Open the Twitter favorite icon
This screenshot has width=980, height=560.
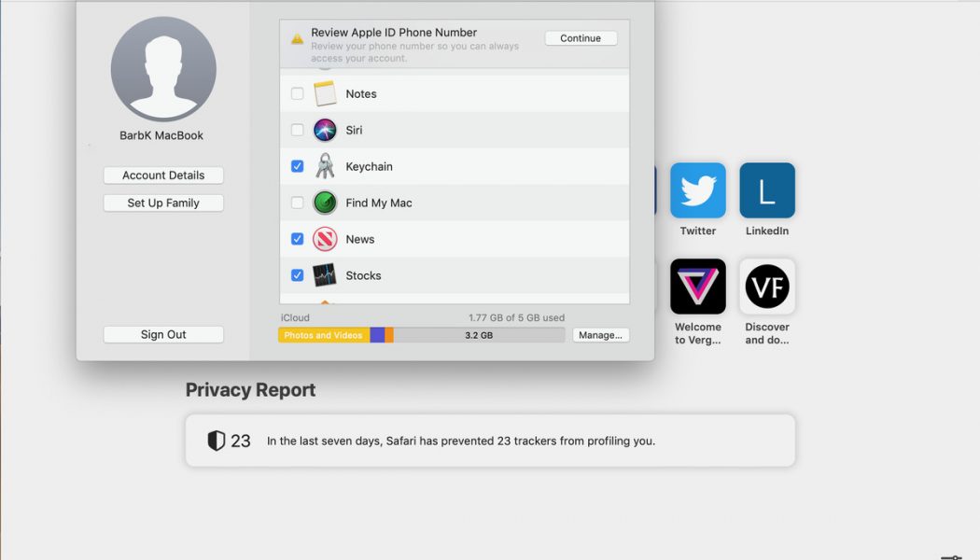pyautogui.click(x=697, y=191)
